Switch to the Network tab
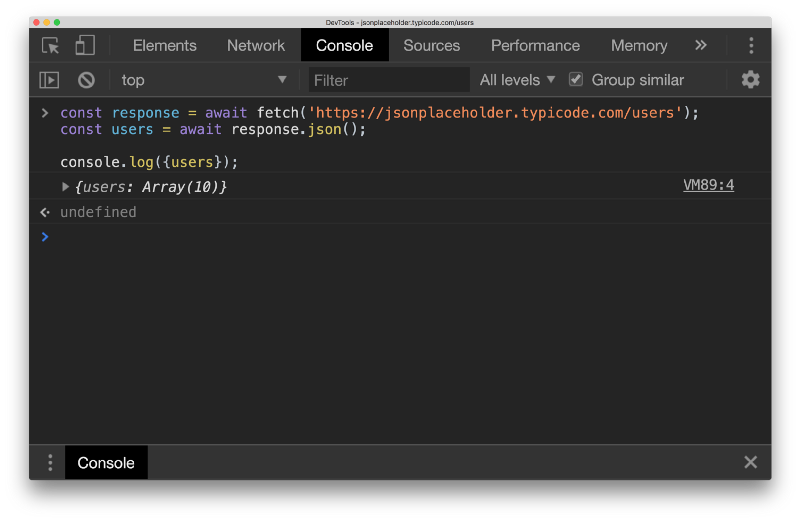The image size is (800, 521). point(256,45)
